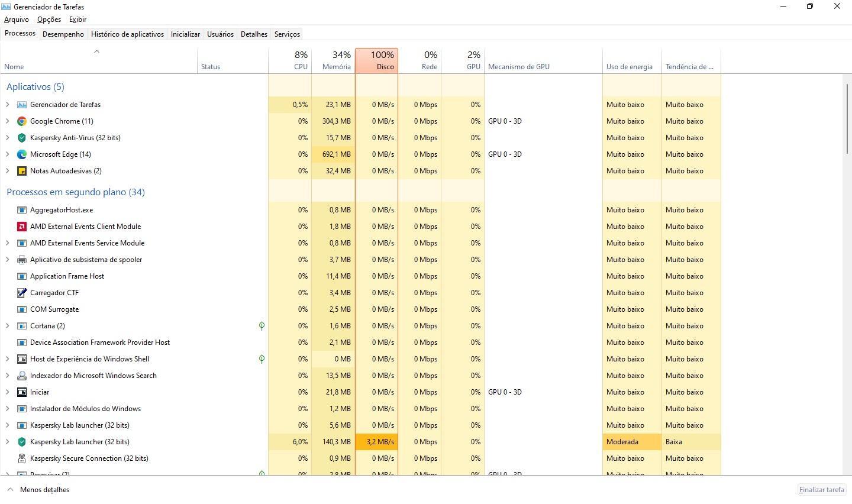Click the Kaspersky Secure Connection icon
852x504 pixels.
coord(22,458)
